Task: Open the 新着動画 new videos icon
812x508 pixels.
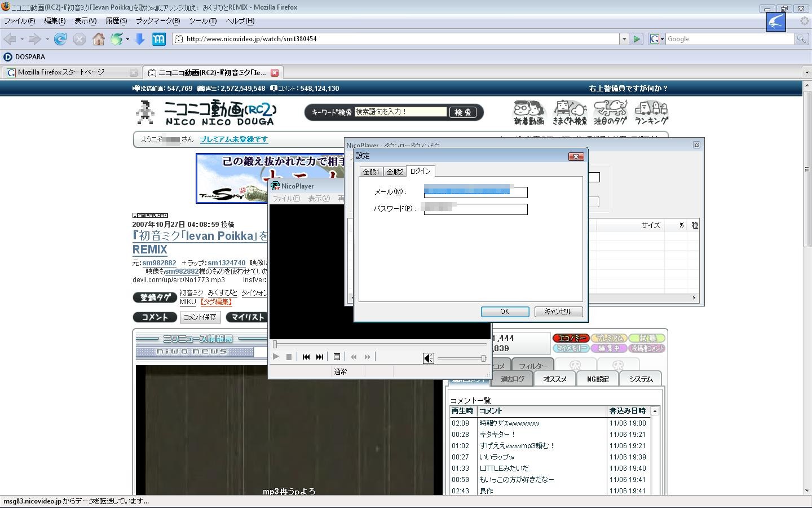Action: pos(529,112)
